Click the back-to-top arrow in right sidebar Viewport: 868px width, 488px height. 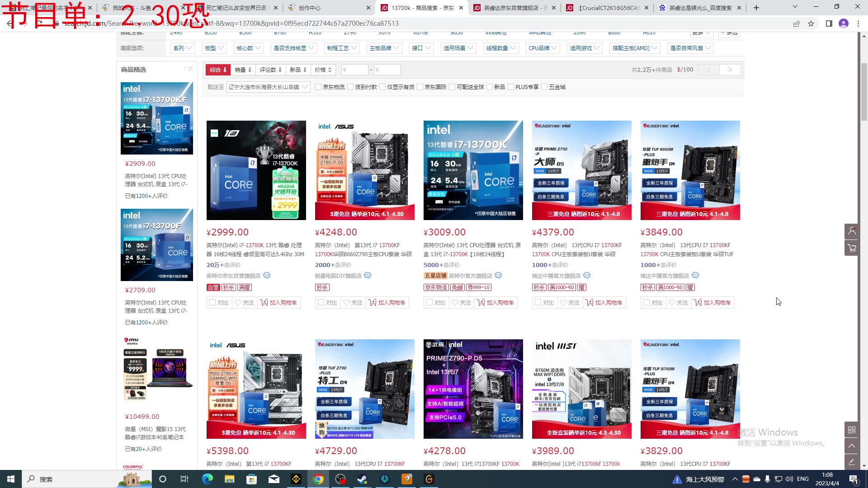[852, 446]
